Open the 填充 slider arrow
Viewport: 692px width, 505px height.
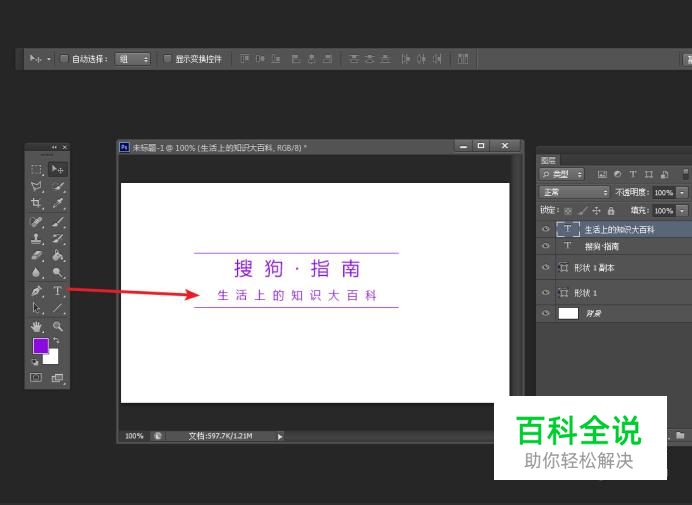coord(682,211)
